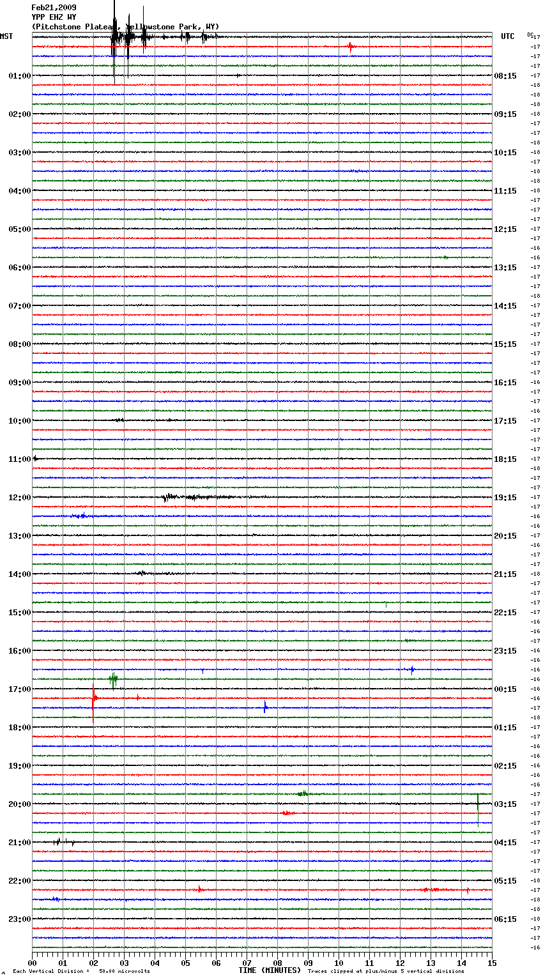The height and width of the screenshot is (980, 543).
Task: Click the 09:15 UTC time label
Action: click(x=505, y=114)
